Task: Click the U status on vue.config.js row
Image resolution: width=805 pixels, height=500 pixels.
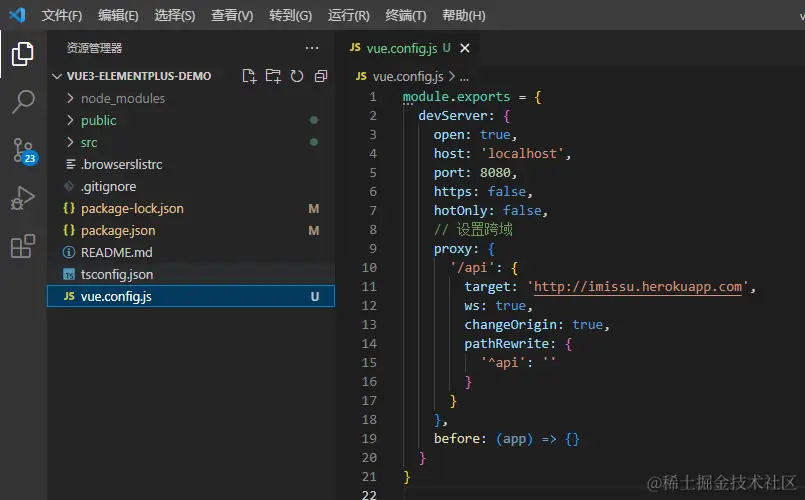Action: (315, 297)
